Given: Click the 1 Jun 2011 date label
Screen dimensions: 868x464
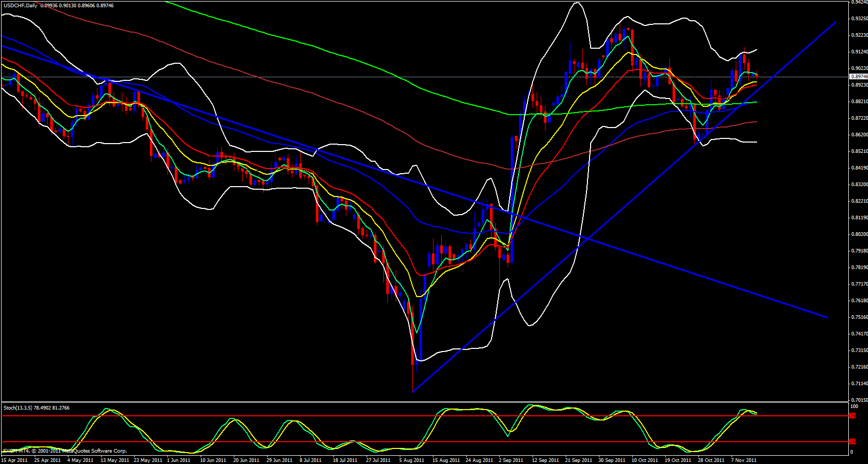Looking at the screenshot, I should tap(179, 460).
